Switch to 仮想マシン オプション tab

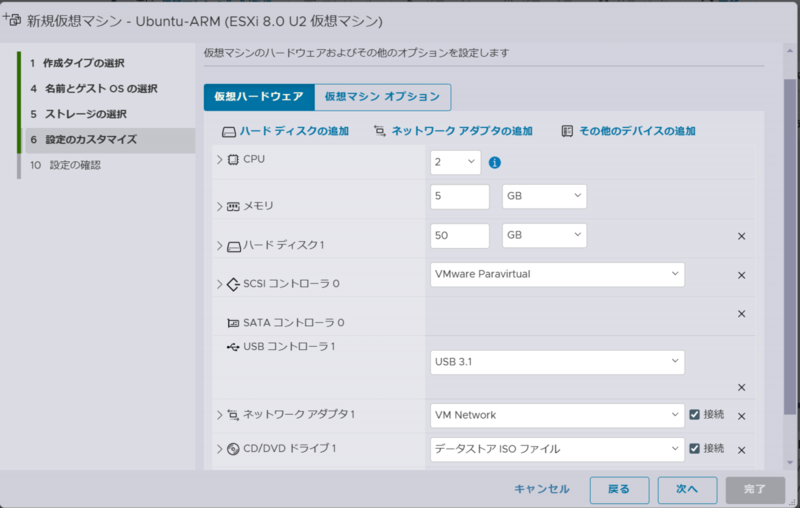pos(383,97)
